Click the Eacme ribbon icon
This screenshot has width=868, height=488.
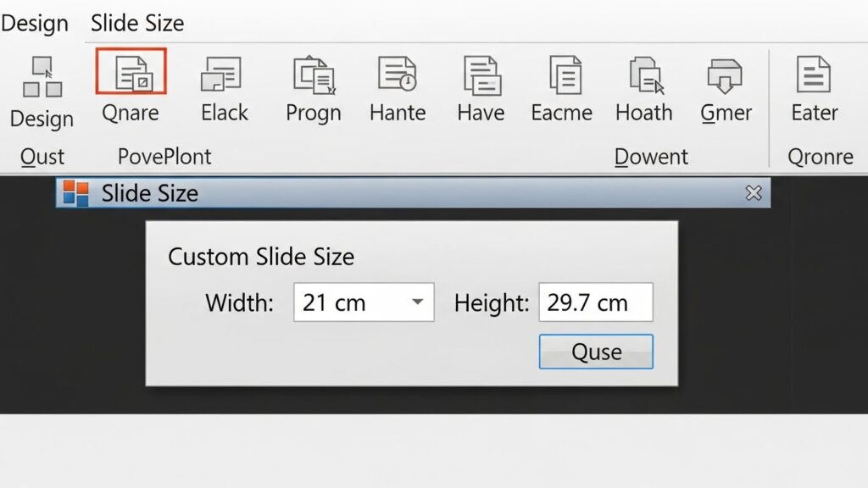[x=563, y=75]
